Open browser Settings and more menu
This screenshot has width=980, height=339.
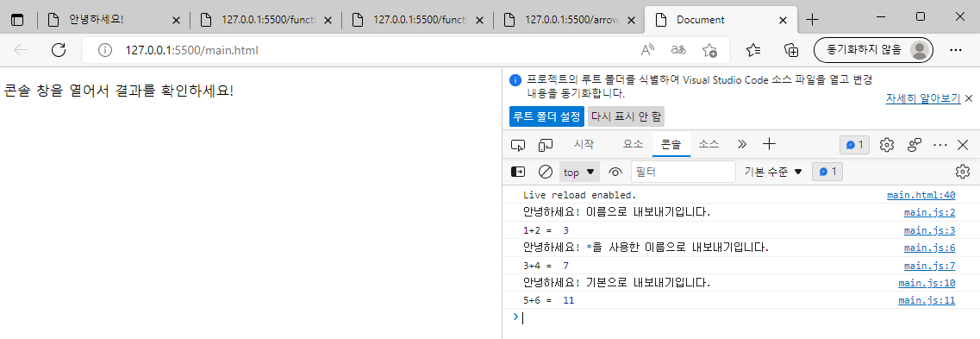[x=956, y=50]
